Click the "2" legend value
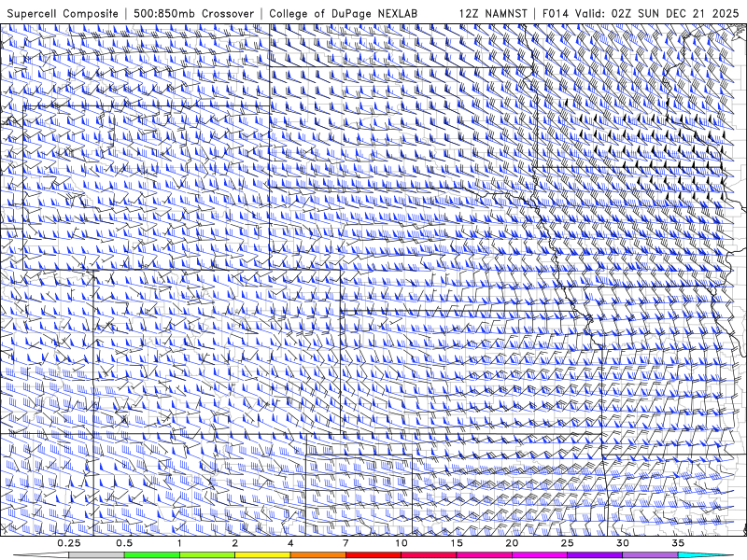The width and height of the screenshot is (747, 560). coord(235,543)
